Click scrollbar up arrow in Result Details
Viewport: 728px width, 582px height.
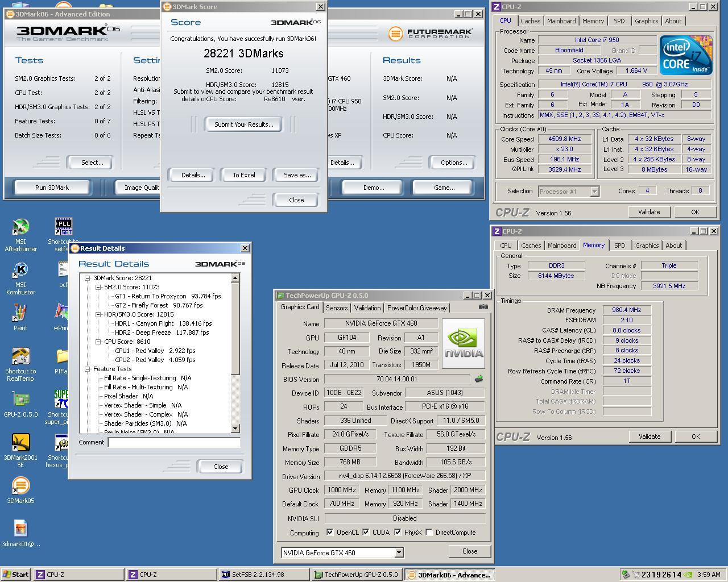pyautogui.click(x=235, y=278)
